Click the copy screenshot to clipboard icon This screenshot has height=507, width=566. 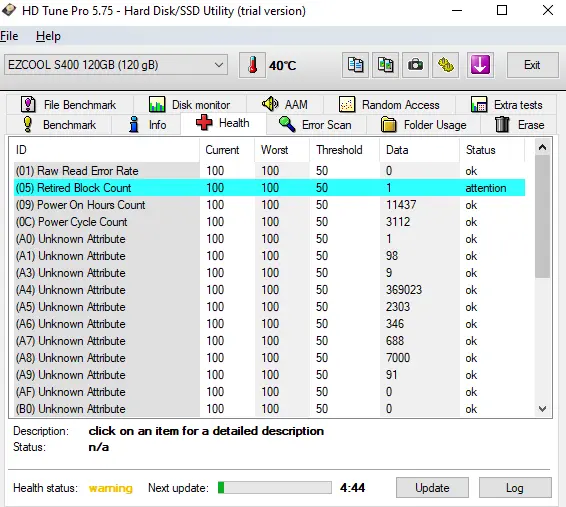[385, 65]
